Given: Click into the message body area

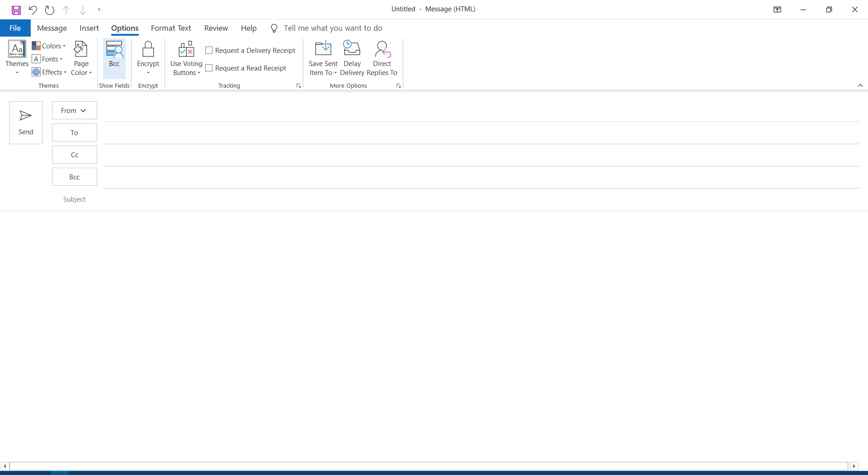Looking at the screenshot, I should pyautogui.click(x=434, y=335).
